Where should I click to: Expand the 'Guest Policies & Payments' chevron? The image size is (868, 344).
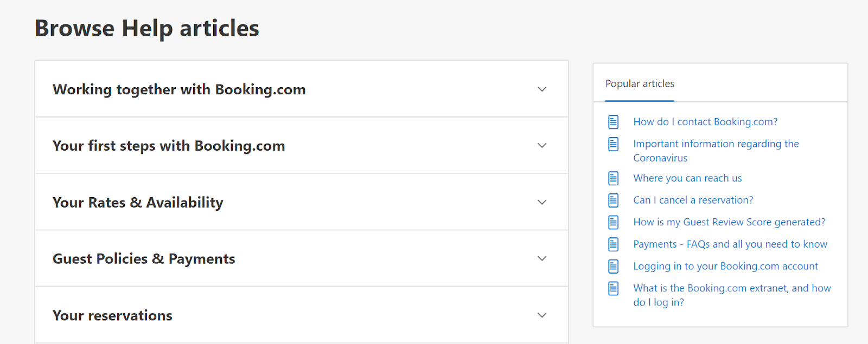click(x=541, y=259)
